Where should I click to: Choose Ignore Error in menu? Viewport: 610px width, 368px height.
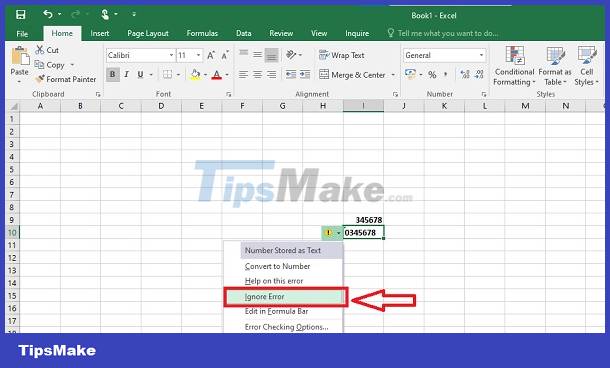(x=285, y=296)
